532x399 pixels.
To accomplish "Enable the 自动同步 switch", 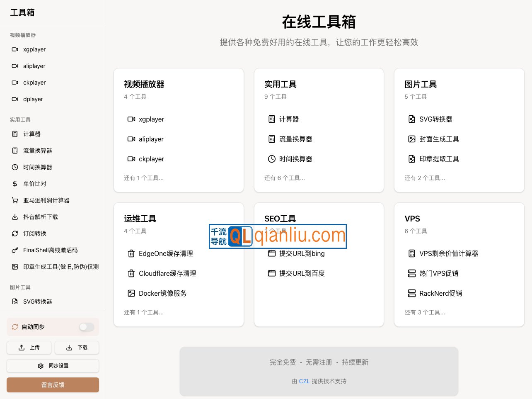I will coord(86,327).
